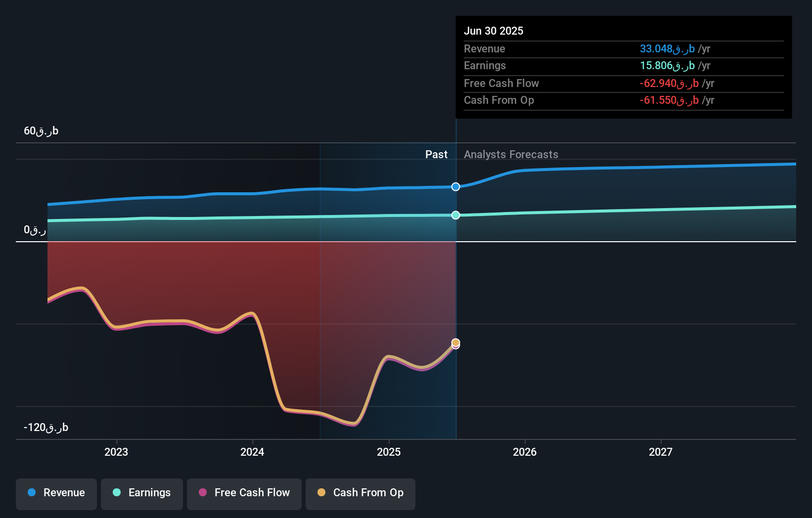This screenshot has height=518, width=812.
Task: Switch to the Past section of chart
Action: click(x=436, y=154)
